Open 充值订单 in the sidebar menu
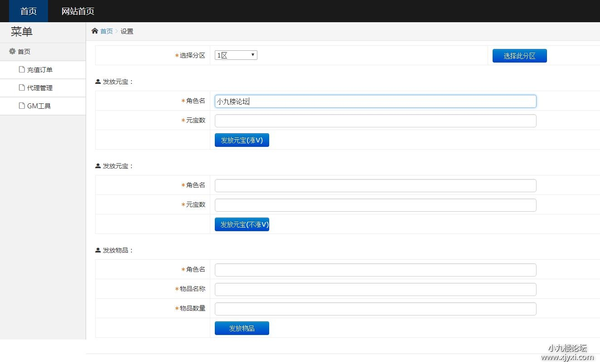The width and height of the screenshot is (600, 364). coord(43,70)
